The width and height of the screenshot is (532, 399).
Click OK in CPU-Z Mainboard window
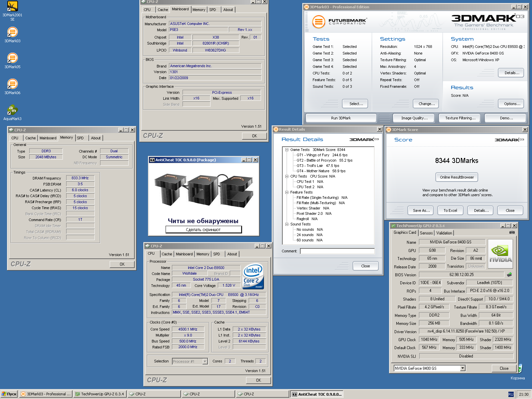coord(254,136)
